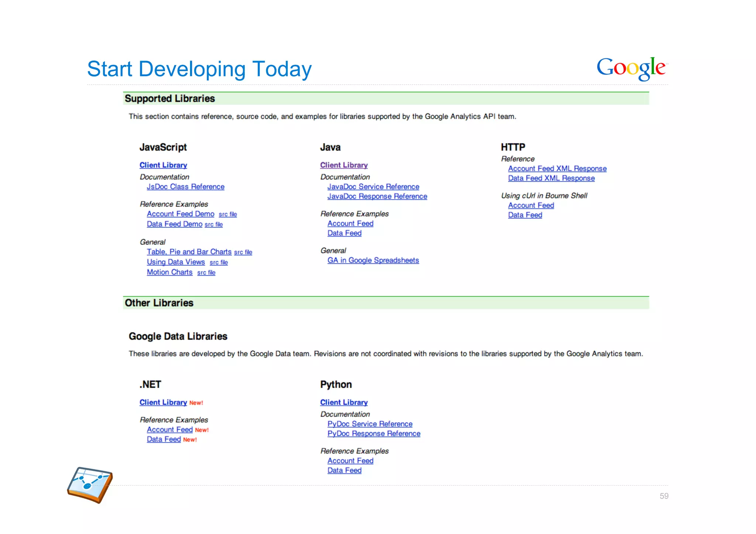The height and width of the screenshot is (534, 756).
Task: Open JsDoc Class Reference
Action: (x=185, y=187)
